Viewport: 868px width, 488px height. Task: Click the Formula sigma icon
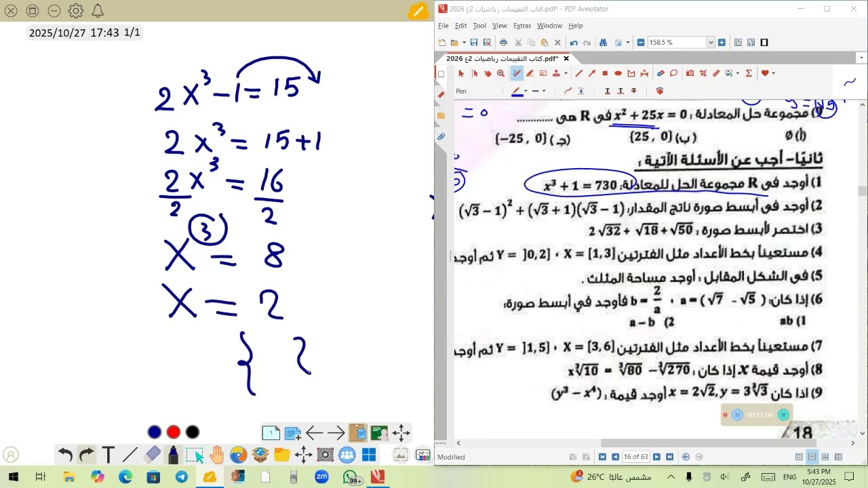click(x=749, y=73)
